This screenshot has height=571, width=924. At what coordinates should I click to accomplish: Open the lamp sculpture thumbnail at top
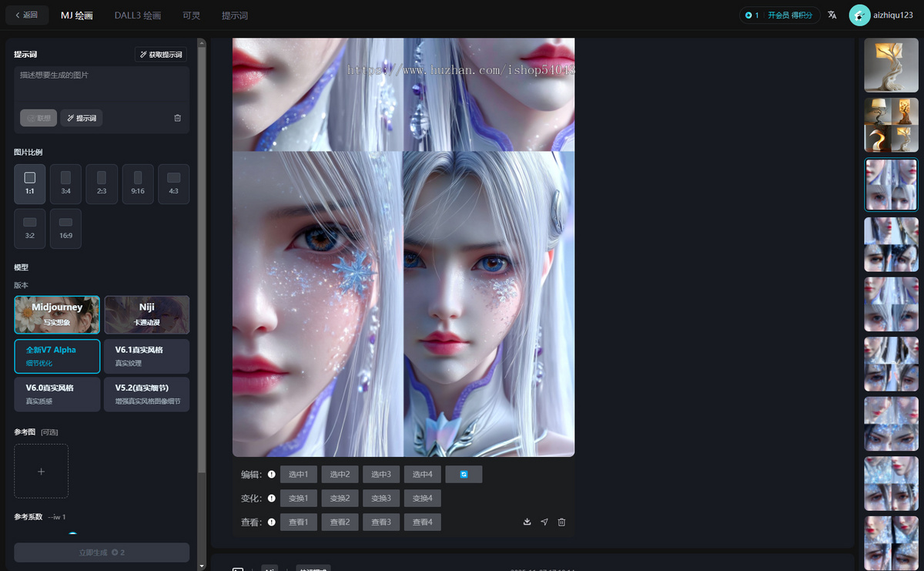pyautogui.click(x=891, y=65)
